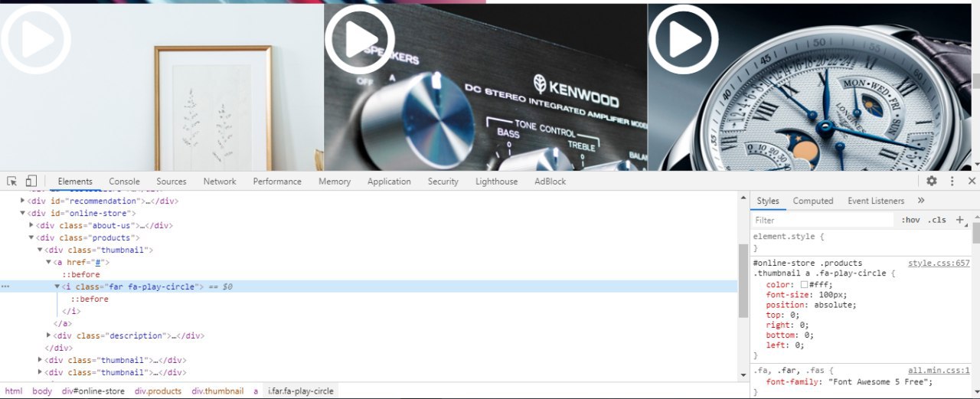Show more sidebar tabs via chevrons
Screen dimensions: 980x399
click(x=921, y=201)
